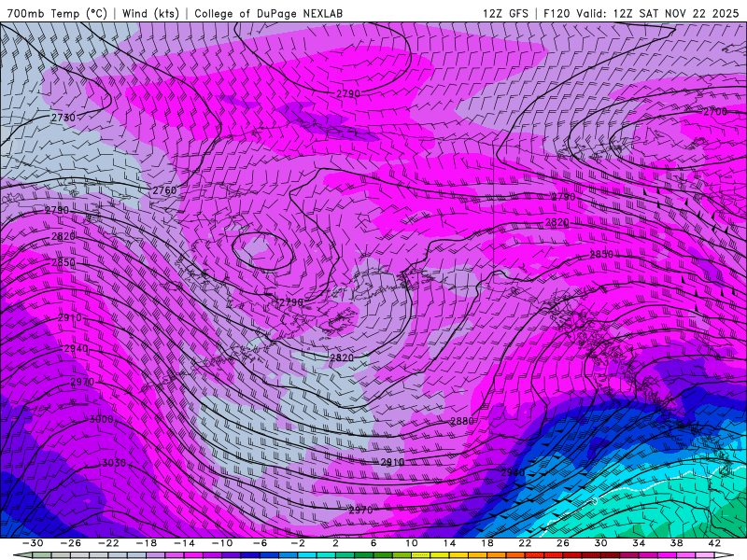Click the 6 color scale label

click(x=373, y=543)
